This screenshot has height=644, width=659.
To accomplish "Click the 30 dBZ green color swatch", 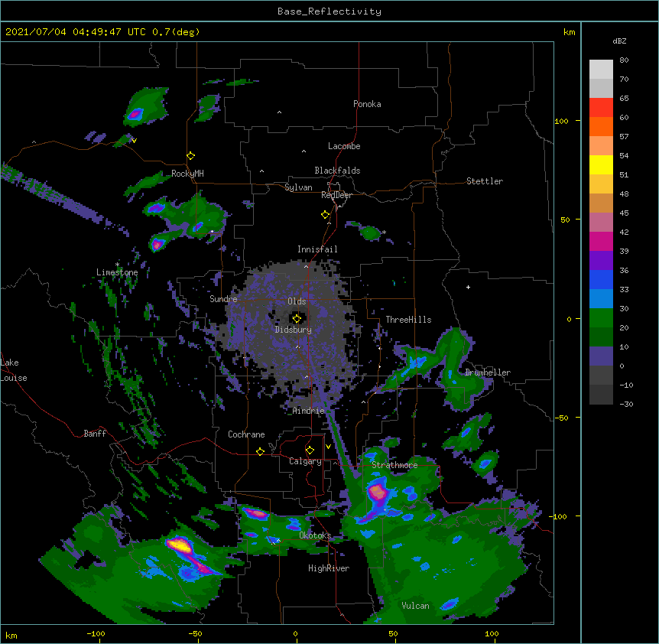I will [x=601, y=318].
